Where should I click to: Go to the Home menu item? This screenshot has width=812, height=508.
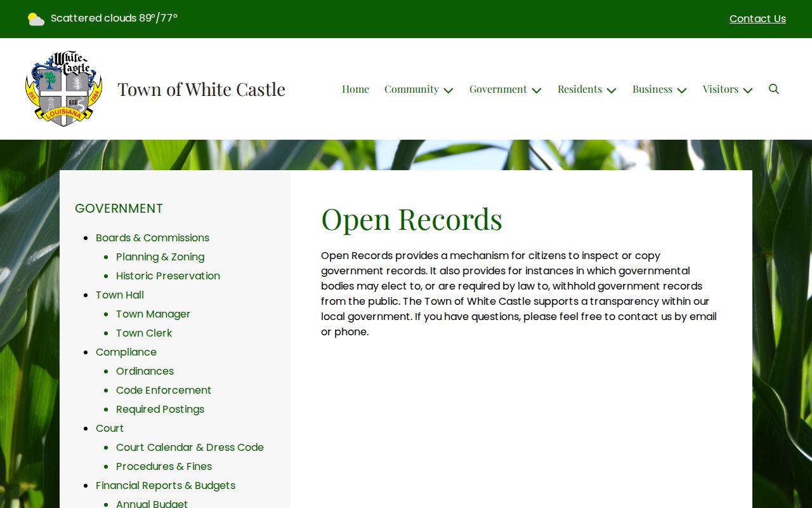click(x=355, y=89)
